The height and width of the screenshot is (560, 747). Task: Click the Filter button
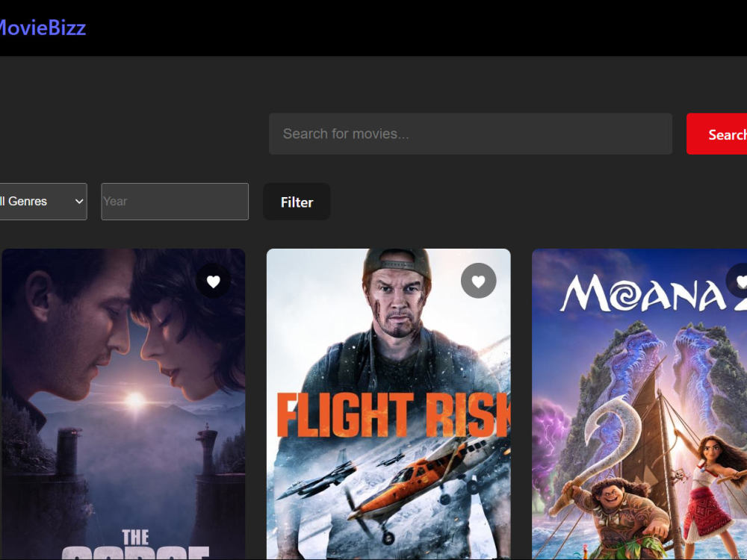pyautogui.click(x=297, y=202)
